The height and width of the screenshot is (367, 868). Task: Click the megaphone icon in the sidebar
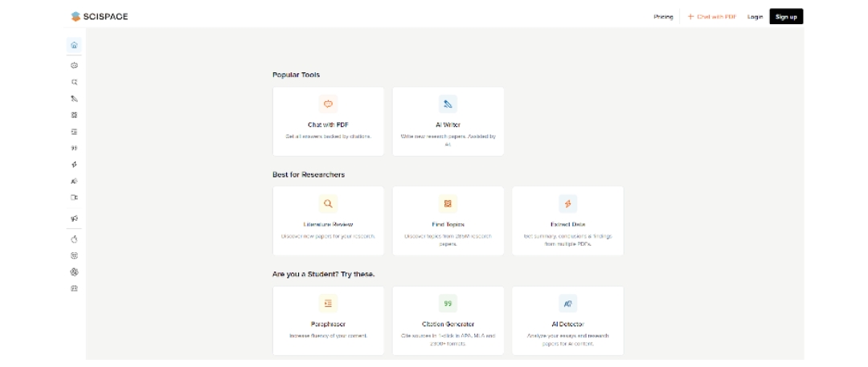[74, 218]
